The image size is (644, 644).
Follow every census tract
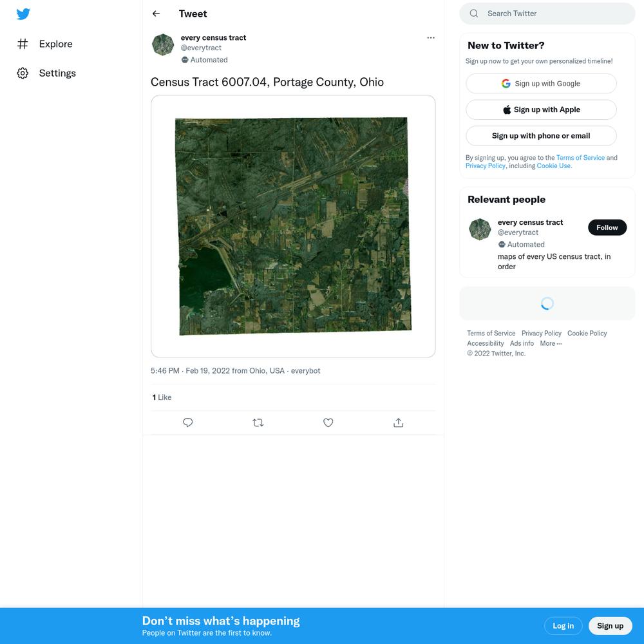point(607,227)
